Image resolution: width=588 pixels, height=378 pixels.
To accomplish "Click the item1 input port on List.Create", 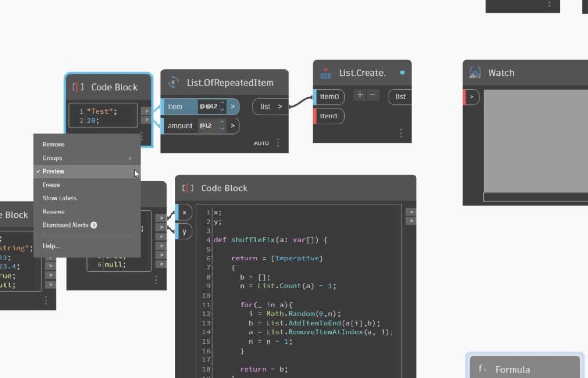I will (329, 117).
